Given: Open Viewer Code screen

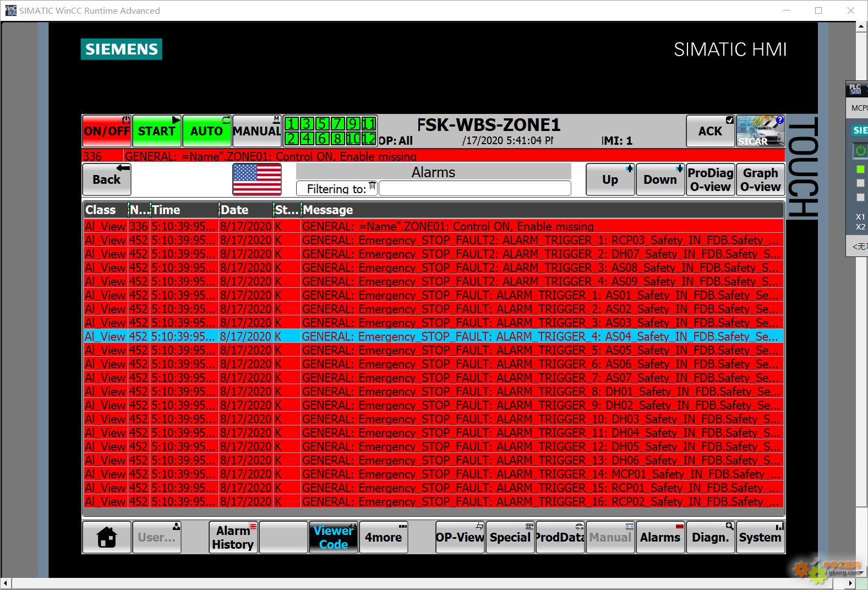Looking at the screenshot, I should 333,537.
